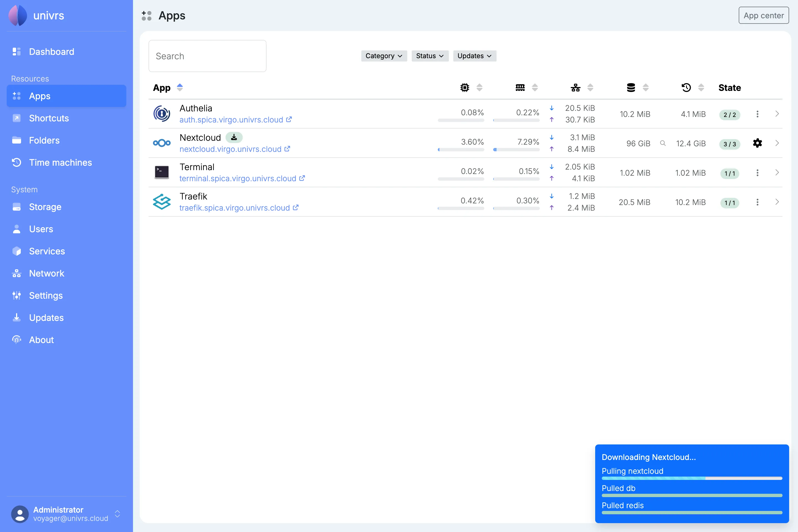Open Users page
The height and width of the screenshot is (532, 798).
click(66, 229)
